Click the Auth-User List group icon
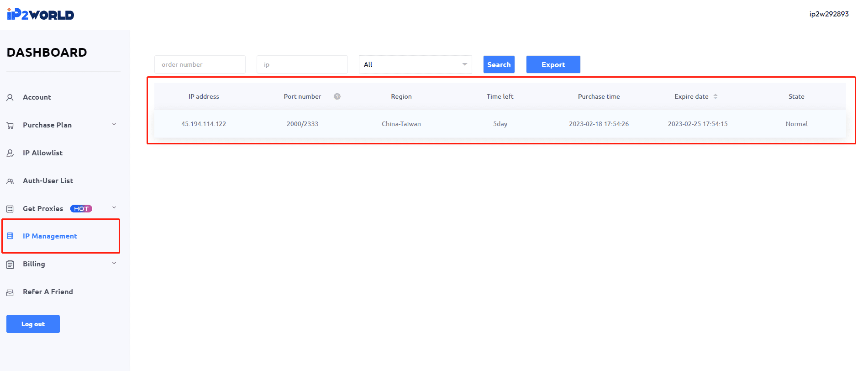This screenshot has height=371, width=868. (10, 181)
